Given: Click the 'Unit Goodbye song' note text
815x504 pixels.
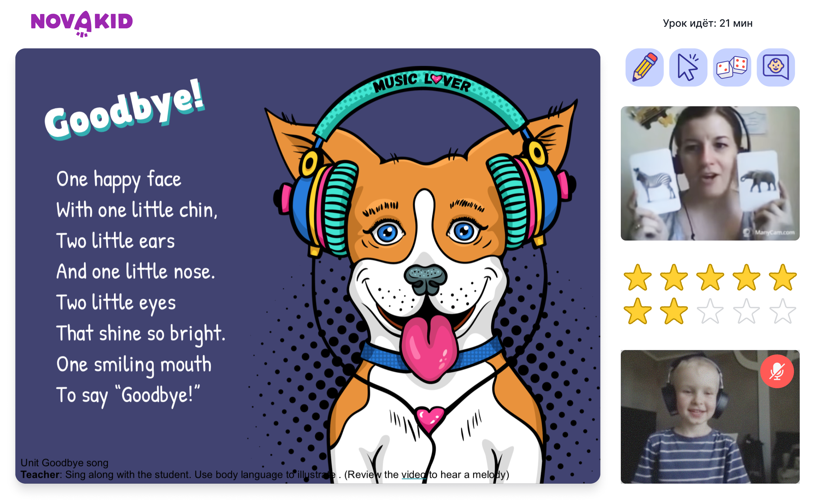Looking at the screenshot, I should (x=64, y=463).
